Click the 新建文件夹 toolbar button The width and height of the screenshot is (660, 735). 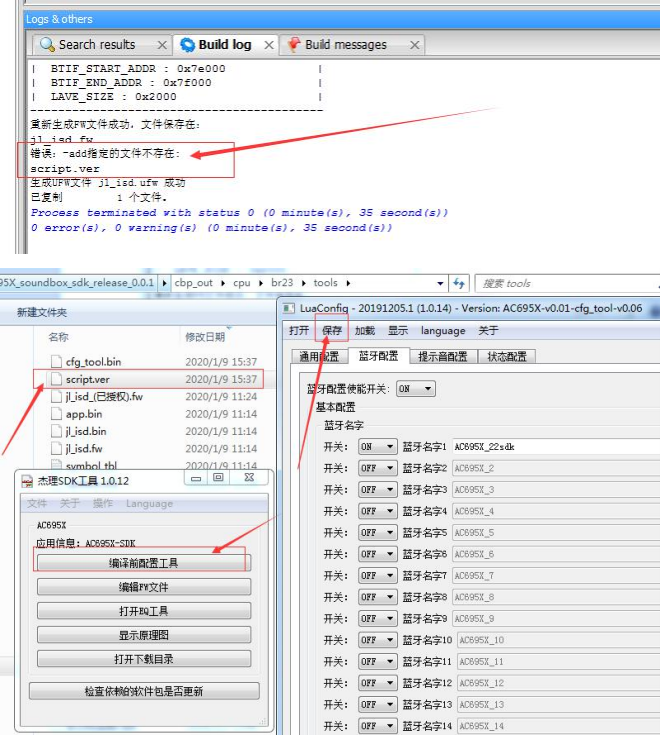(x=42, y=312)
